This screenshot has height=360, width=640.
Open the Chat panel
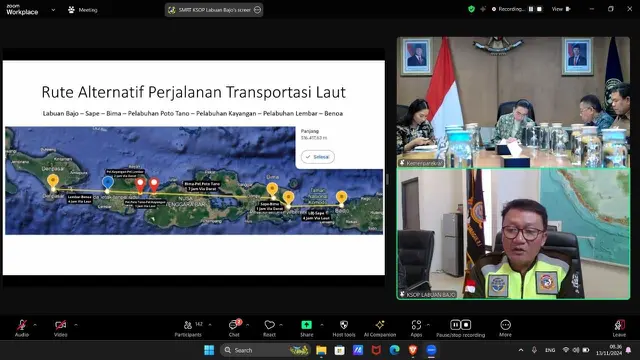[234, 328]
